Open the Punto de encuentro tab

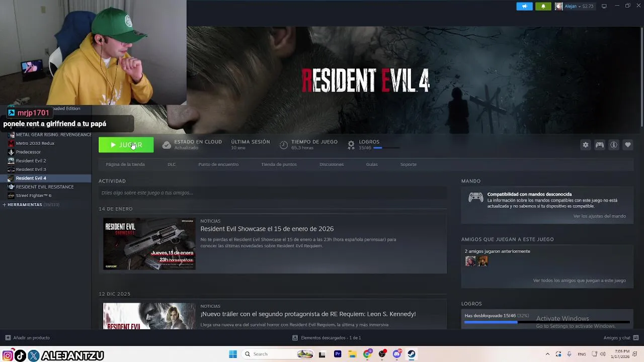tap(218, 164)
